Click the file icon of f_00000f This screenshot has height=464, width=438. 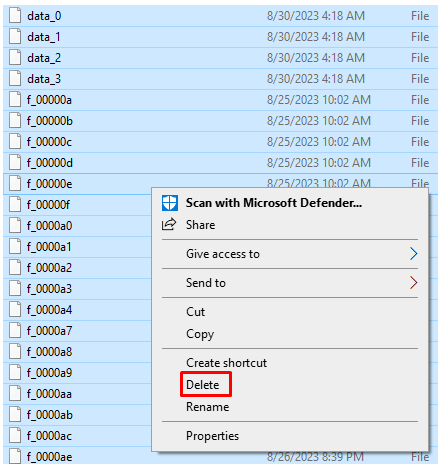pos(15,205)
